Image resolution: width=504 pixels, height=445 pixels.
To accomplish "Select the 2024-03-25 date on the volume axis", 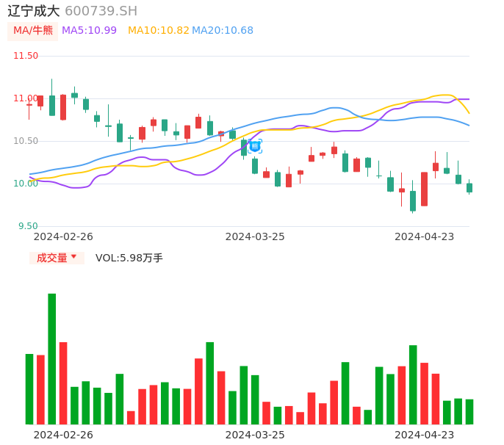I will point(255,434).
